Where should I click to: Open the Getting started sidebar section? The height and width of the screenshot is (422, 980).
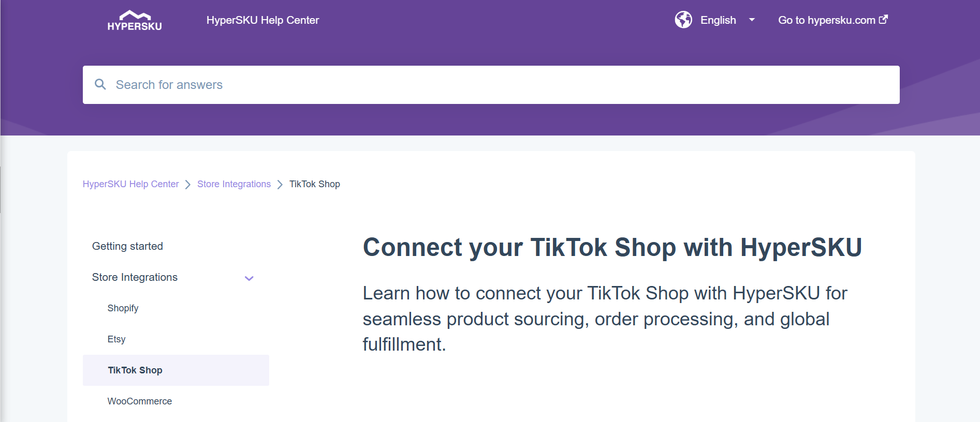(127, 246)
